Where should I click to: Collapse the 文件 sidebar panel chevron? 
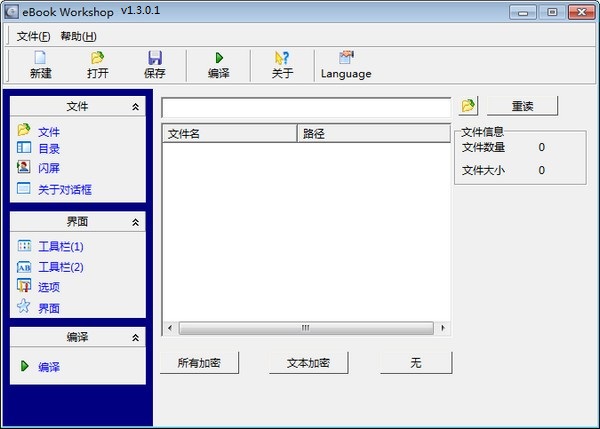coord(135,107)
